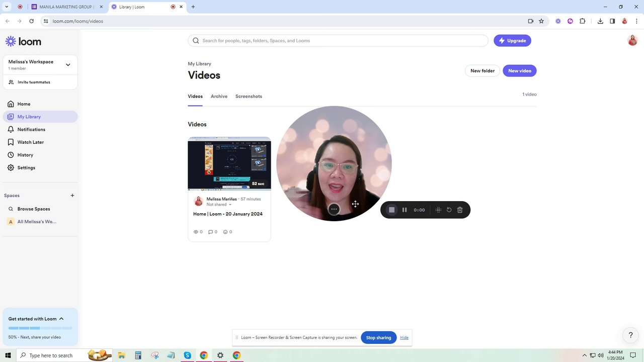The width and height of the screenshot is (644, 362).
Task: Switch to the Archive tab
Action: [219, 97]
